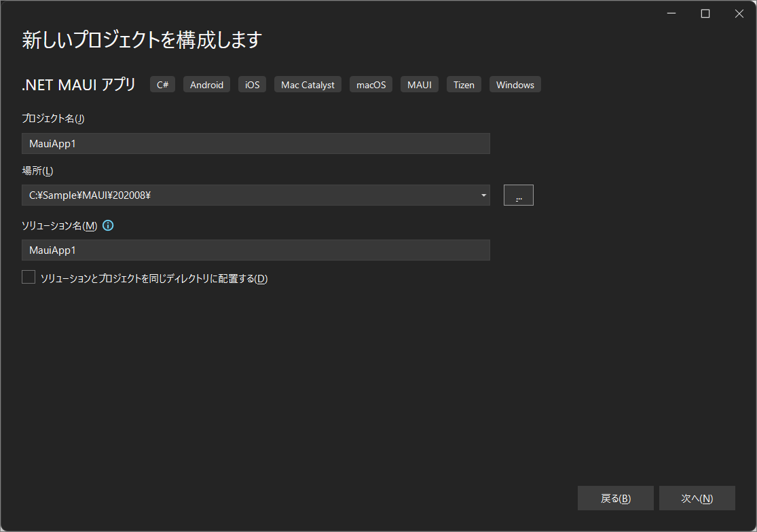Click the iOS tag
The image size is (757, 532).
coord(252,84)
